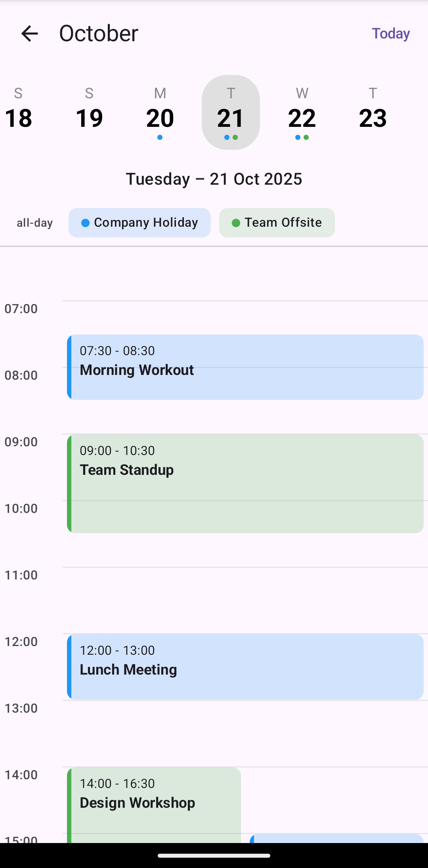Switch to Thursday 23
Screen dimensions: 428x868
coord(373,112)
